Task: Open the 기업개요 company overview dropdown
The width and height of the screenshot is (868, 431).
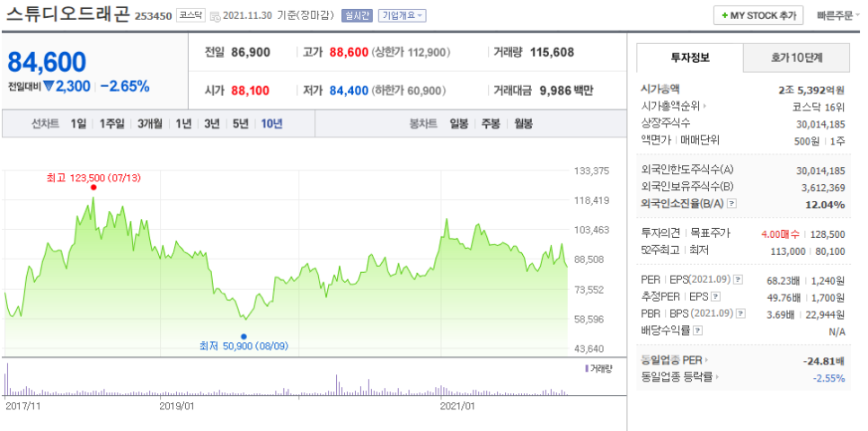Action: click(403, 15)
